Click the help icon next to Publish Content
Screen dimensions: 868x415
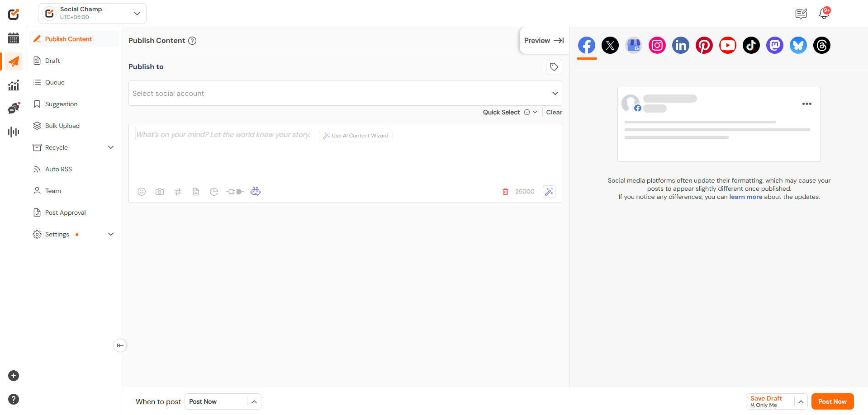pos(192,41)
